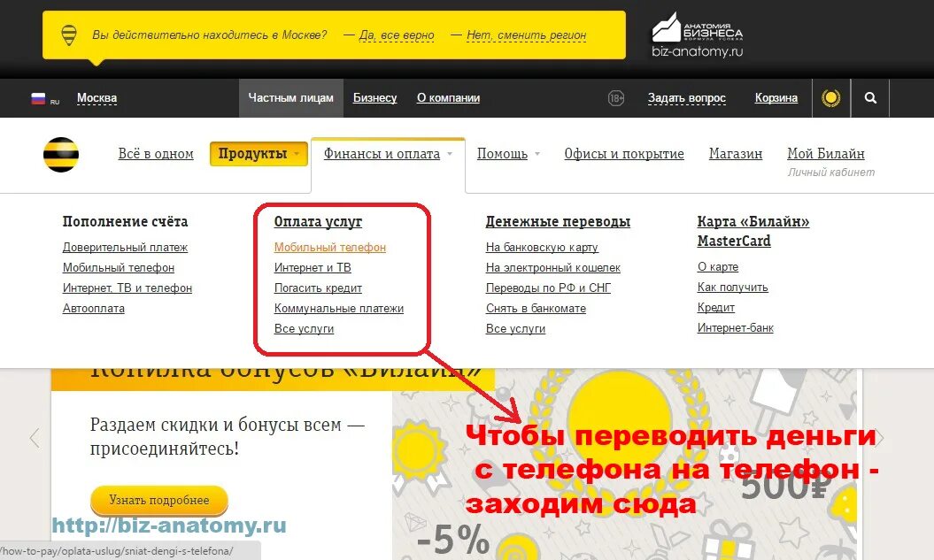Open Всё в одном menu item
Viewport: 934px width, 560px height.
point(156,154)
